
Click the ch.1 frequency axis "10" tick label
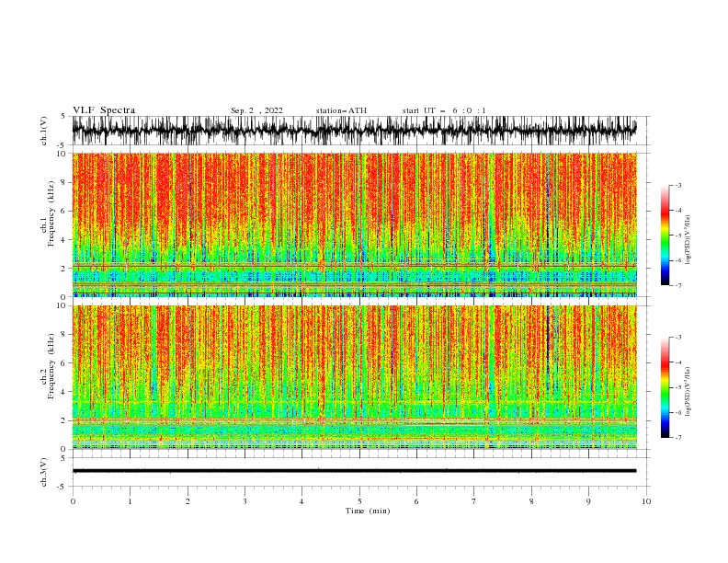[62, 154]
